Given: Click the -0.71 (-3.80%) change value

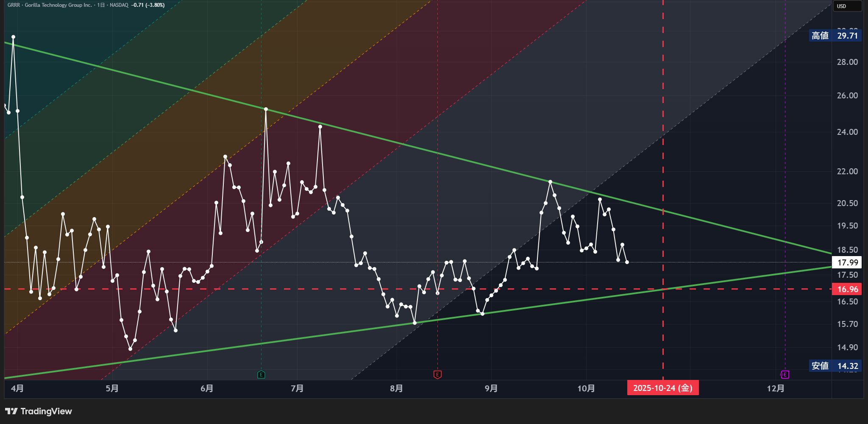Looking at the screenshot, I should tap(148, 5).
